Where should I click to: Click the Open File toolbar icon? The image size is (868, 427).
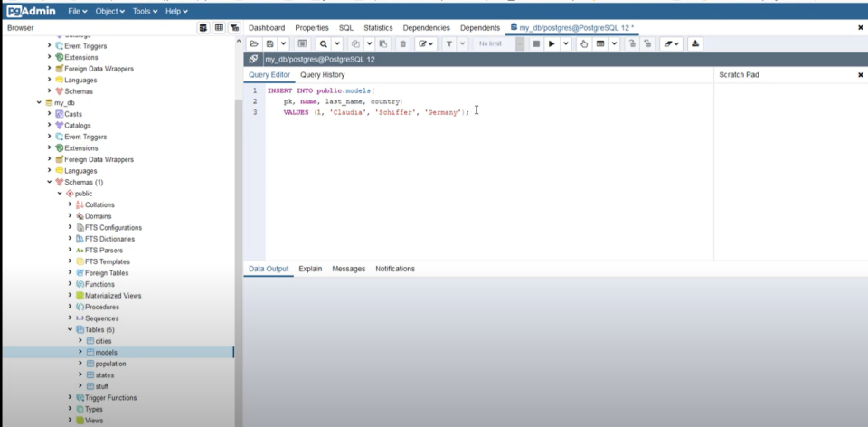coord(255,43)
